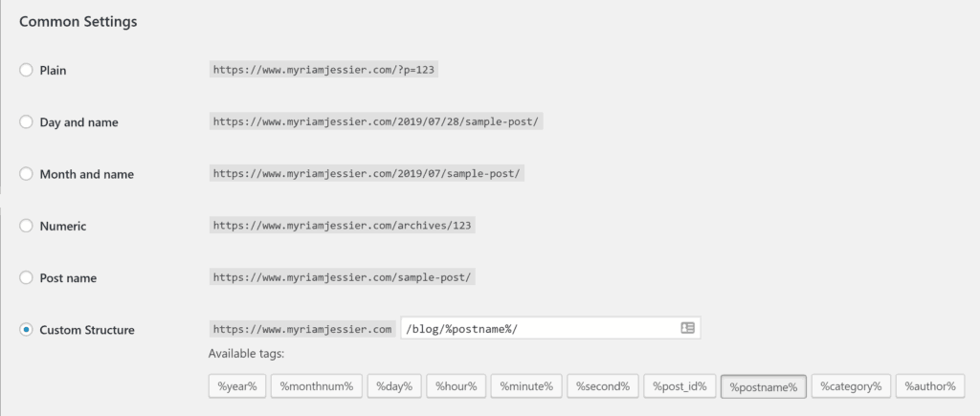Insert the %year% tag
The image size is (980, 416).
[x=237, y=386]
